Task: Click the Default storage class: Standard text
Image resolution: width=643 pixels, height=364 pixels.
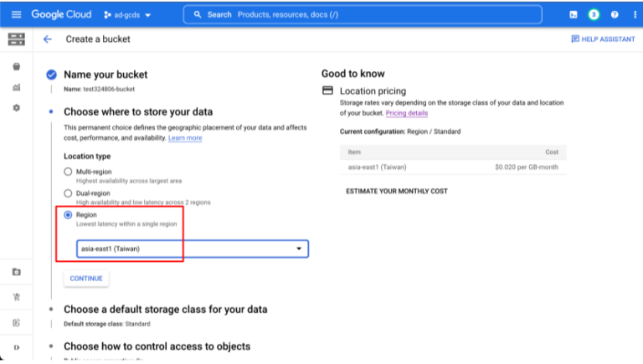Action: tap(107, 324)
